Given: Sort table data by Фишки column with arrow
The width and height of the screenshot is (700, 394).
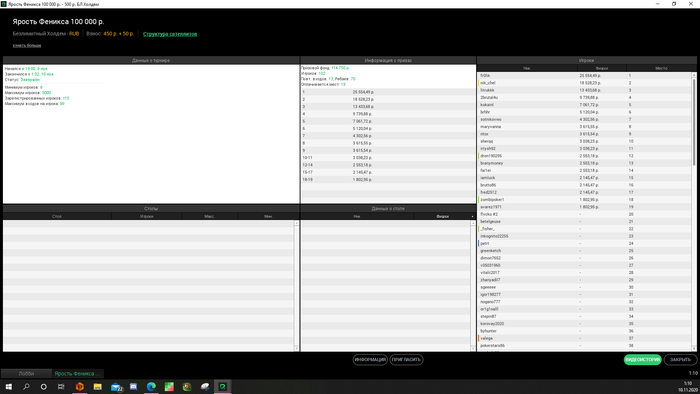Looking at the screenshot, I should 445,216.
